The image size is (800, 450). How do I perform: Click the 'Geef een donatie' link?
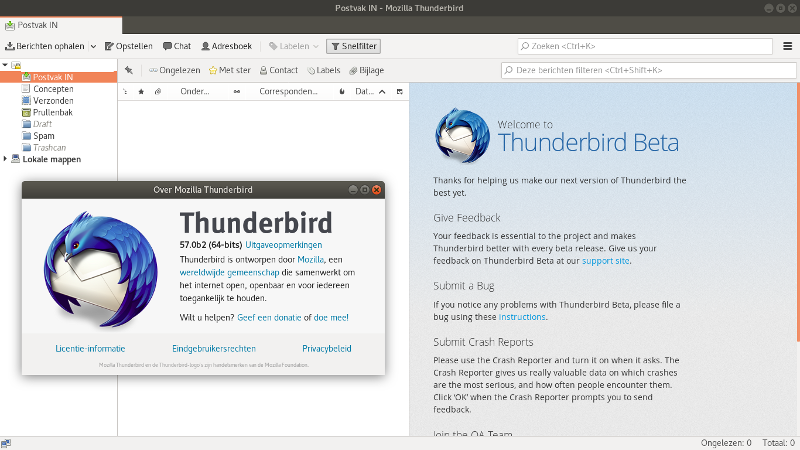[269, 317]
